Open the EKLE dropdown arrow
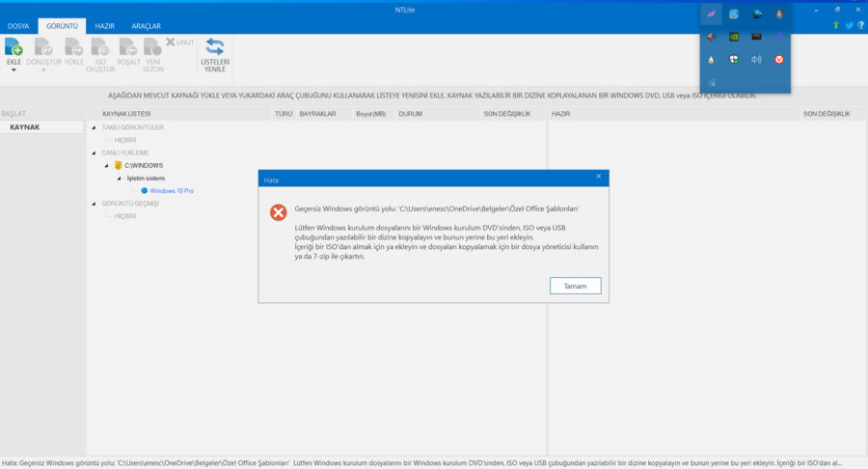 pos(14,69)
